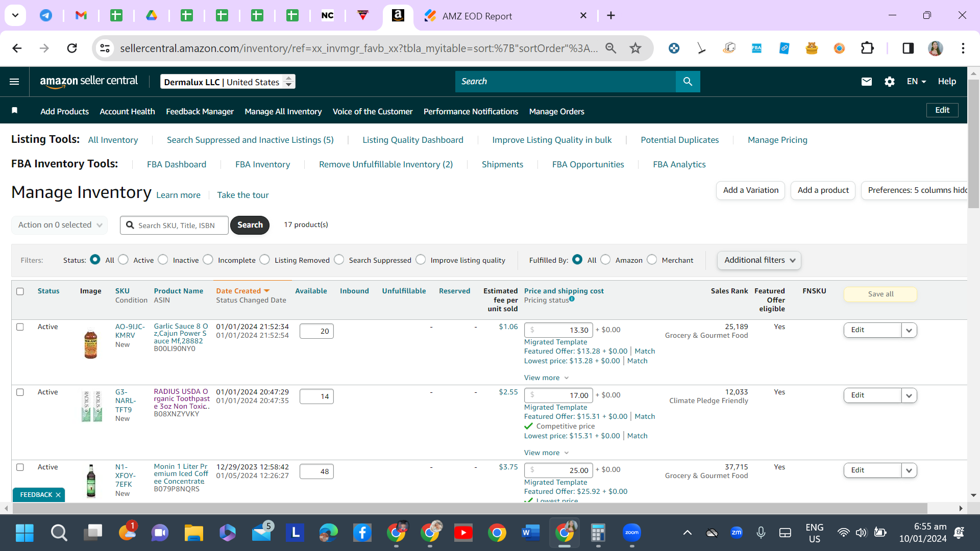Go back using the browser back arrow
The image size is (980, 551).
tap(17, 48)
